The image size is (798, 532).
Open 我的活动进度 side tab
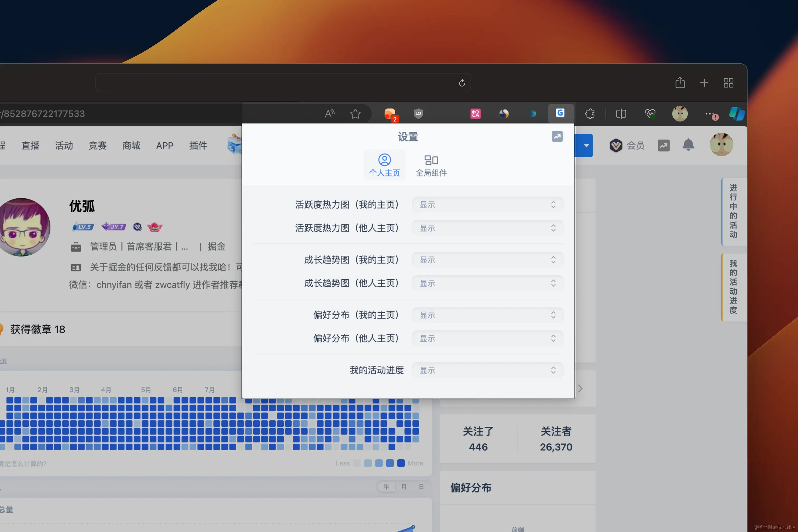(x=734, y=287)
